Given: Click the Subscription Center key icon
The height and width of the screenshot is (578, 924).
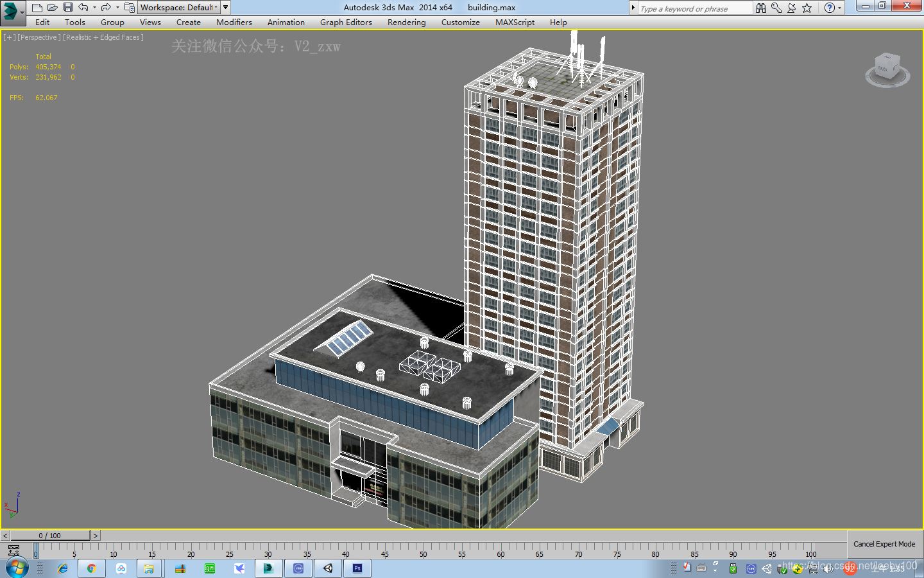Looking at the screenshot, I should [x=776, y=8].
